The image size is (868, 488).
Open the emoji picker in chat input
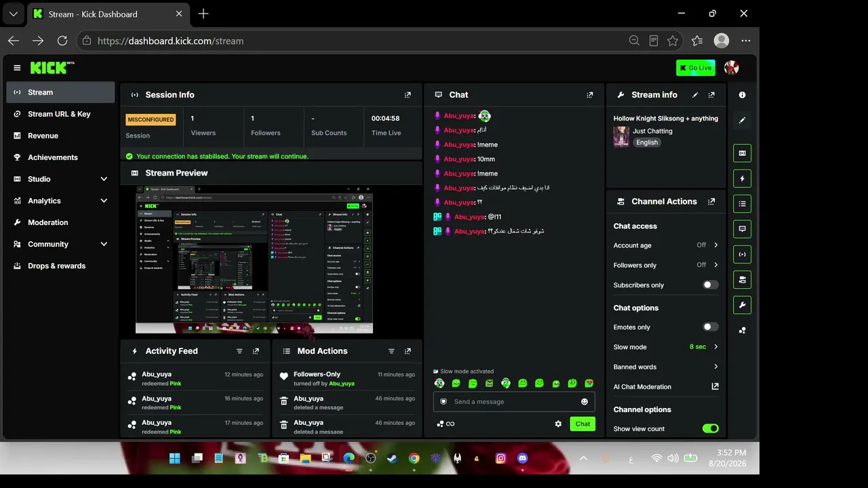pyautogui.click(x=585, y=402)
